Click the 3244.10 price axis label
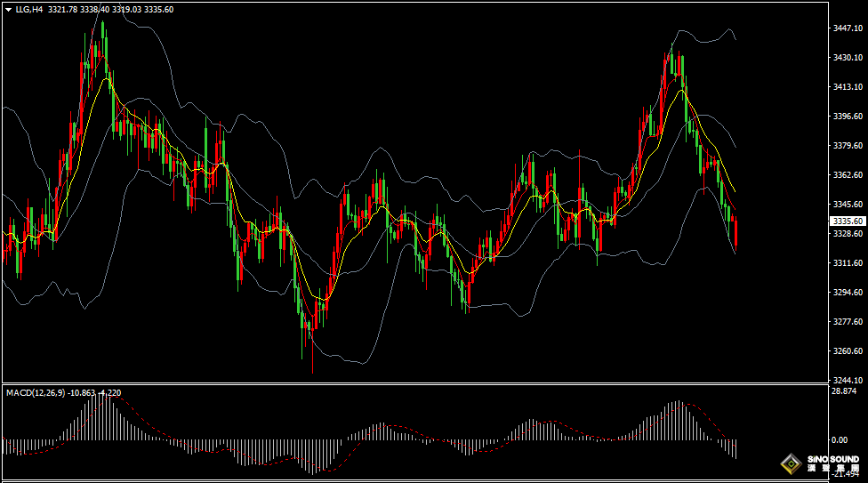The width and height of the screenshot is (868, 483). (x=848, y=380)
